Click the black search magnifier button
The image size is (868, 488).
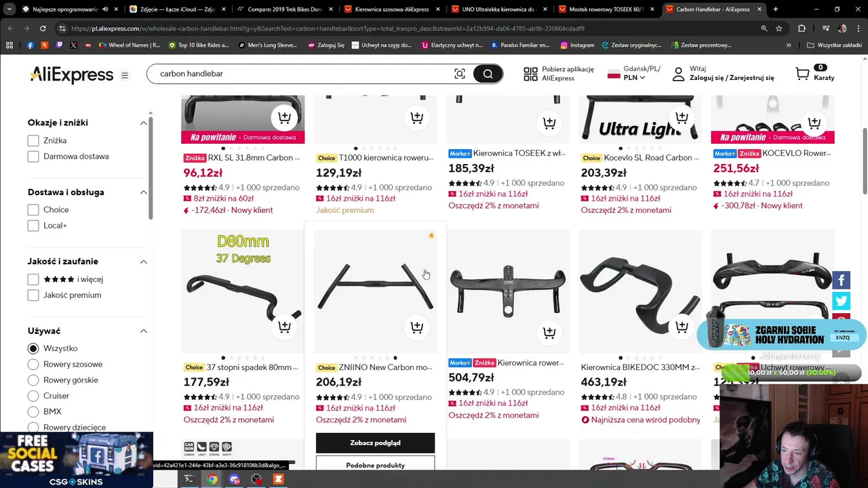pos(488,74)
